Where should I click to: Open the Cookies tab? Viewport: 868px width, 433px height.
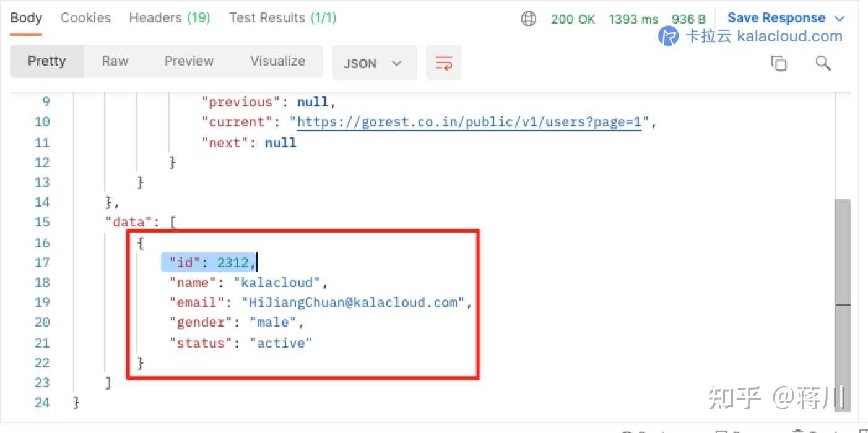[85, 17]
